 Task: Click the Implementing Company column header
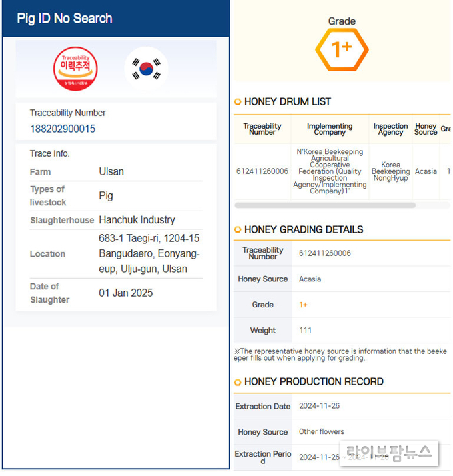tap(330, 129)
